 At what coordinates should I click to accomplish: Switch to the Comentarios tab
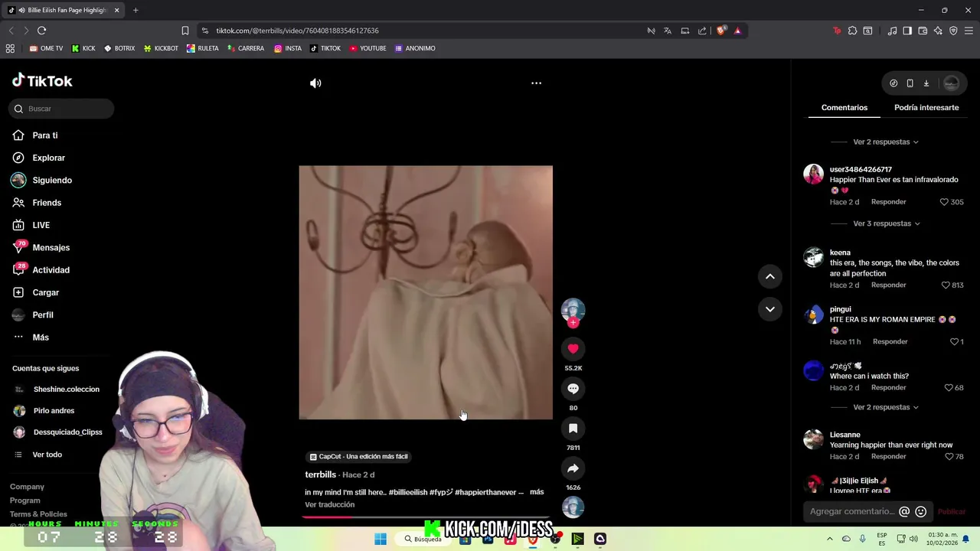coord(844,108)
